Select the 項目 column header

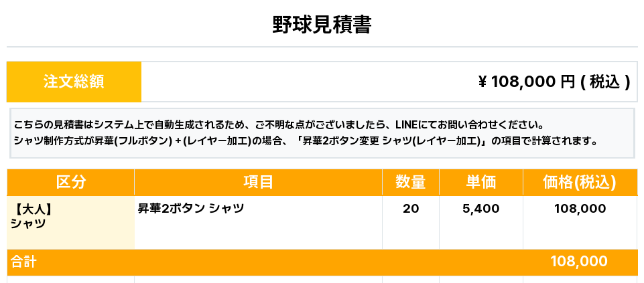258,182
